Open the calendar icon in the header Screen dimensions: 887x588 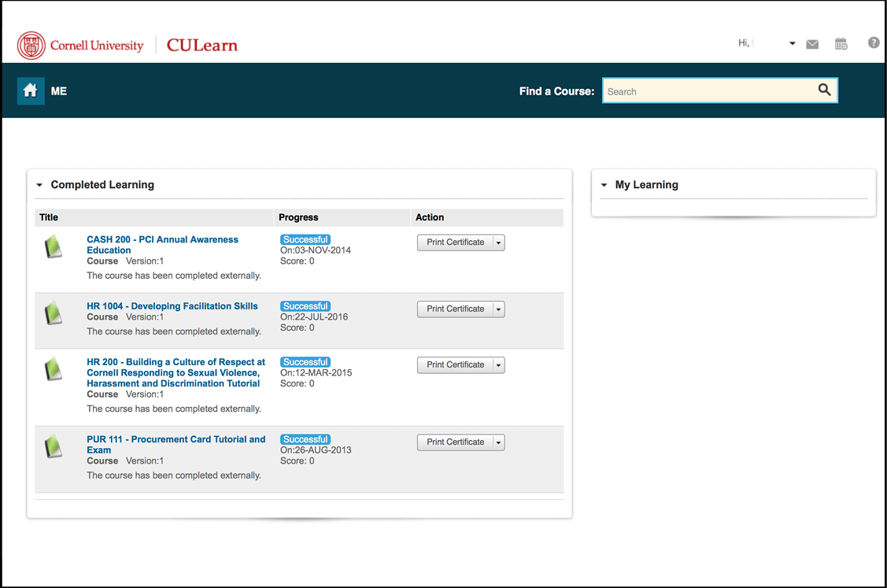pos(841,43)
